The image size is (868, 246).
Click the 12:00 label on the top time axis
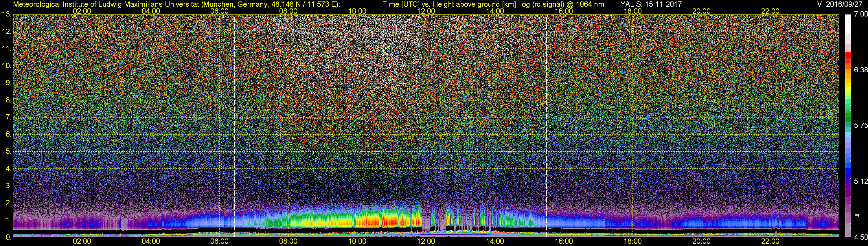pos(426,11)
